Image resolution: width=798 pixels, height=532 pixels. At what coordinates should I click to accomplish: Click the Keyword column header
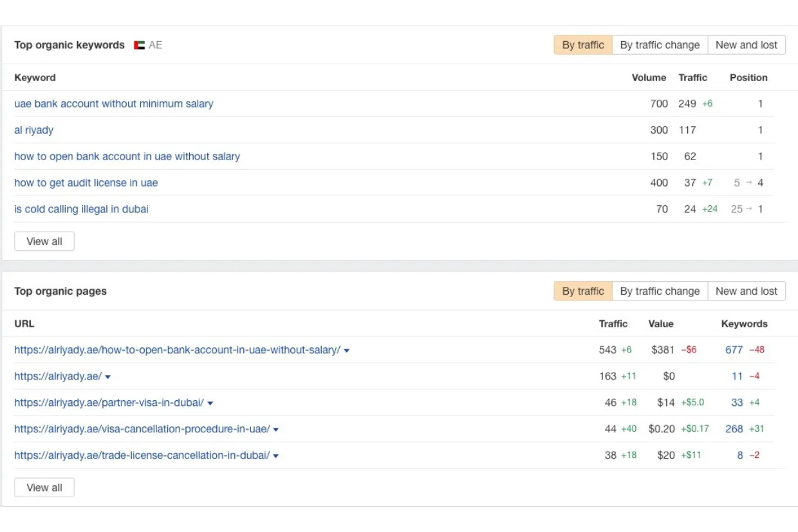point(35,78)
